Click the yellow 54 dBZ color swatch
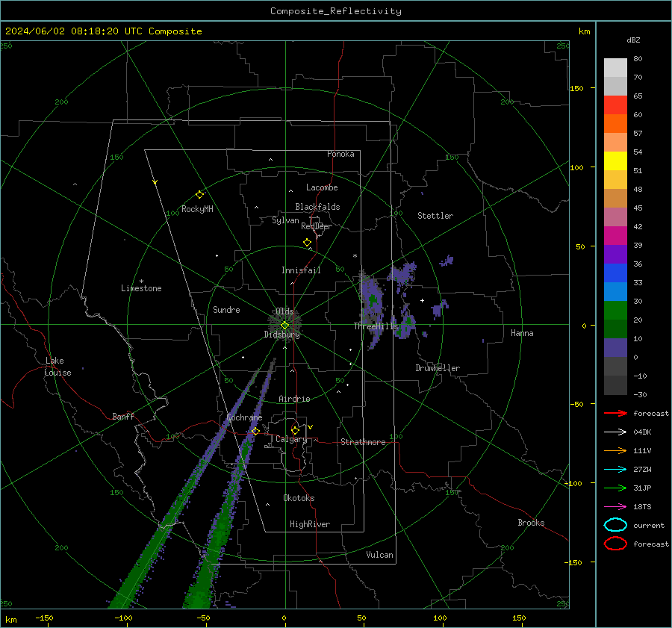Image resolution: width=672 pixels, height=628 pixels. click(615, 161)
